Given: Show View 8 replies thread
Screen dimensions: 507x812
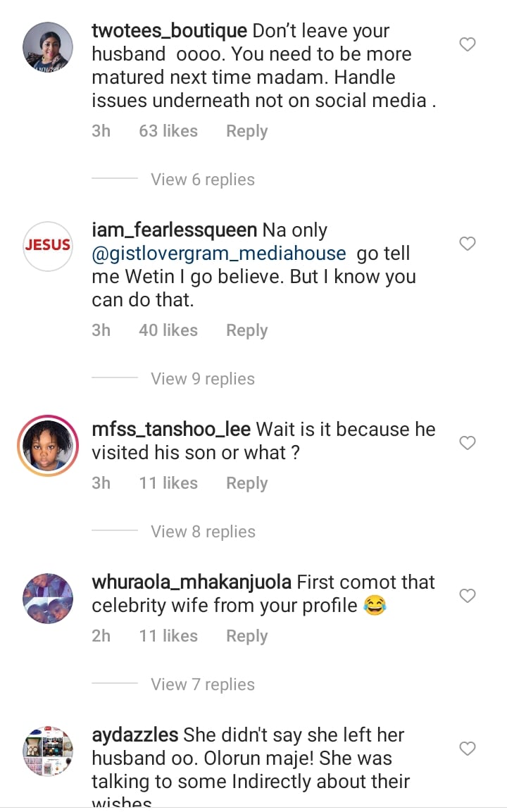Looking at the screenshot, I should (x=203, y=532).
